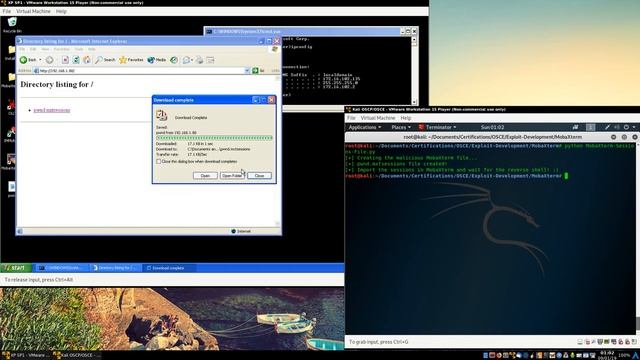The height and width of the screenshot is (360, 640).
Task: Click the Terminator icon in Kali top panel
Action: click(x=421, y=127)
